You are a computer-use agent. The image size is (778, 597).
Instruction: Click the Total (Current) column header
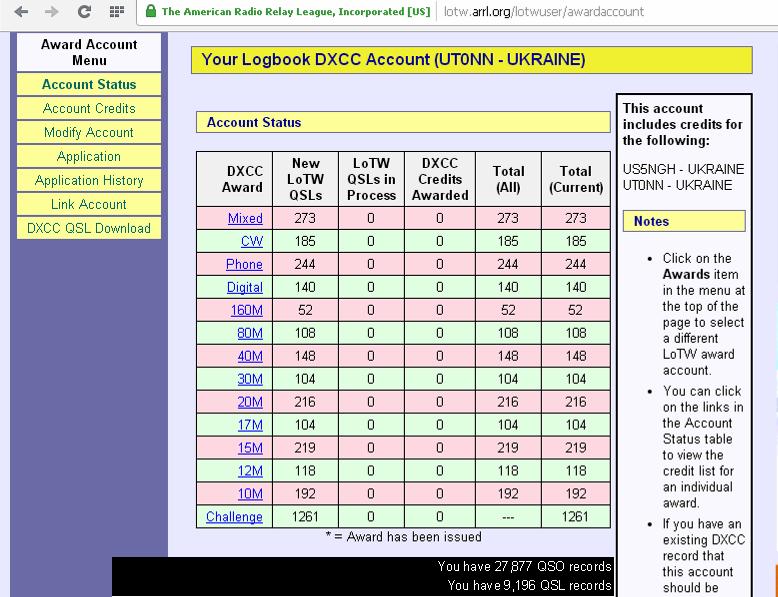(576, 179)
